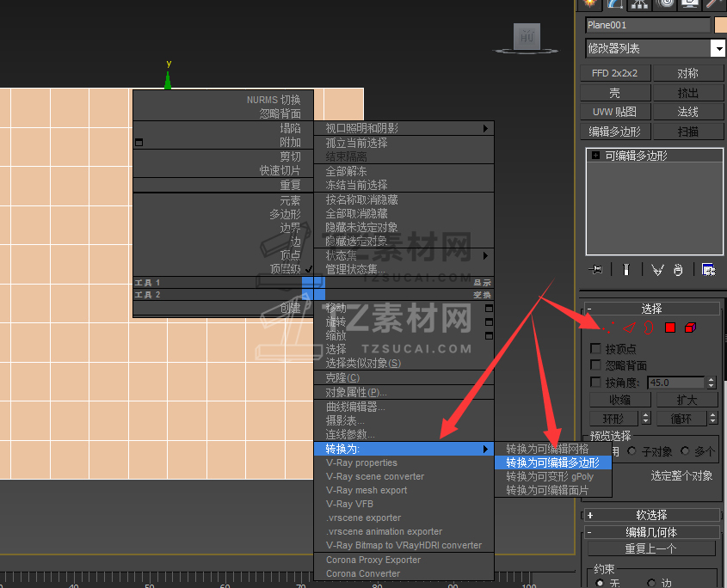The image size is (727, 588).
Task: Click 扩大 selection button
Action: (687, 400)
